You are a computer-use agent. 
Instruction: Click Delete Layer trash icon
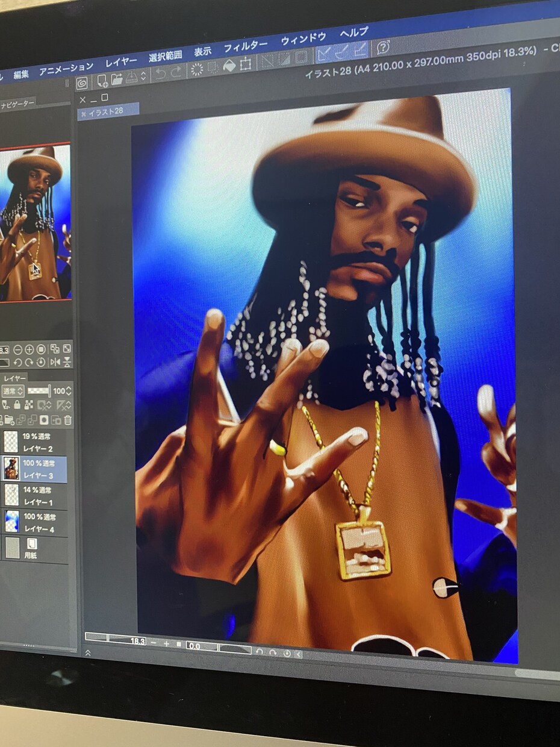click(67, 420)
